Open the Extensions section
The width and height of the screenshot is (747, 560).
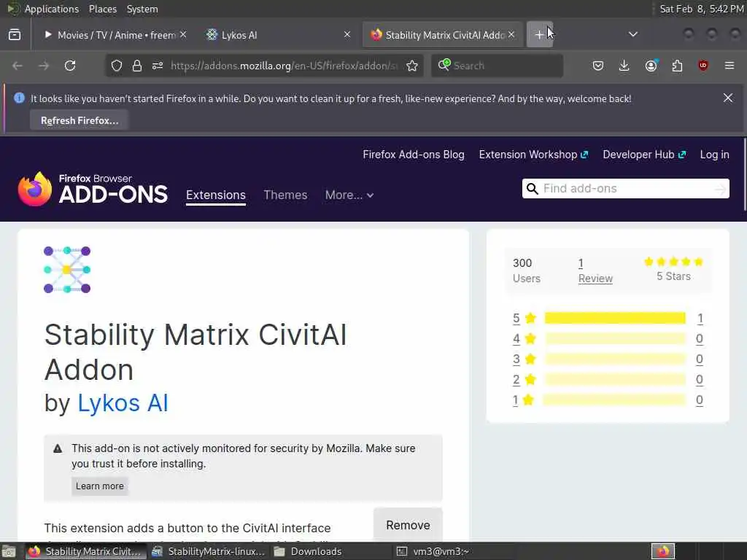coord(216,195)
